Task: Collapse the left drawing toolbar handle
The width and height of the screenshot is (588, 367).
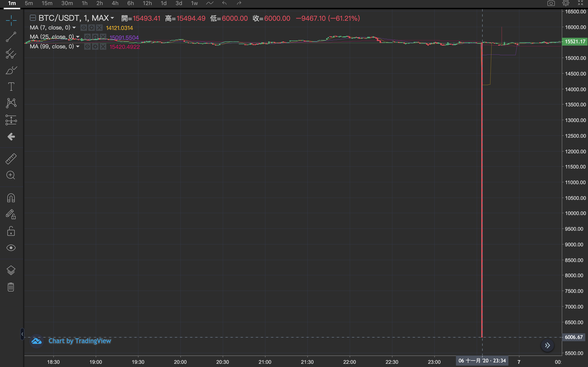Action: pos(22,334)
